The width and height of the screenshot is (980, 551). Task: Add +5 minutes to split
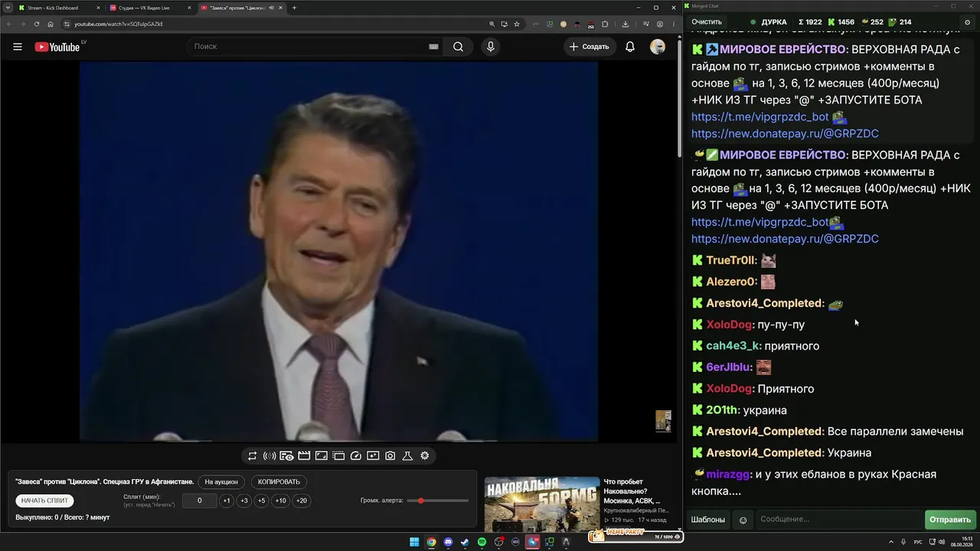(262, 500)
